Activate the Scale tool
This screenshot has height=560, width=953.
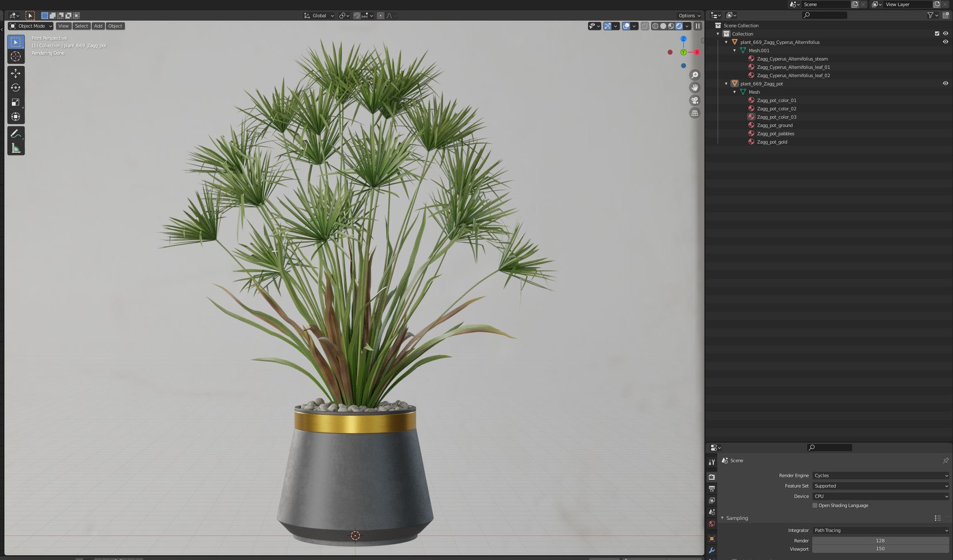(16, 102)
